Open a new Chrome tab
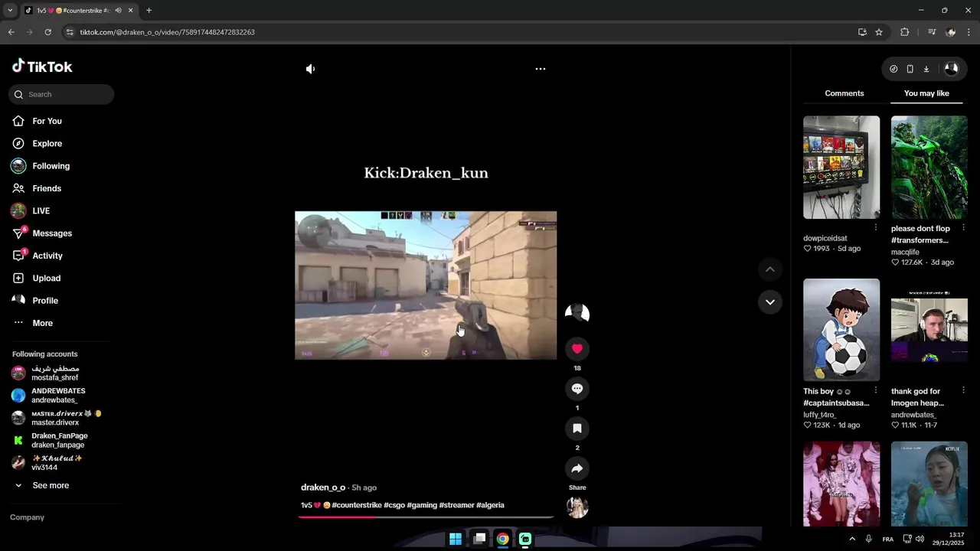 point(149,11)
